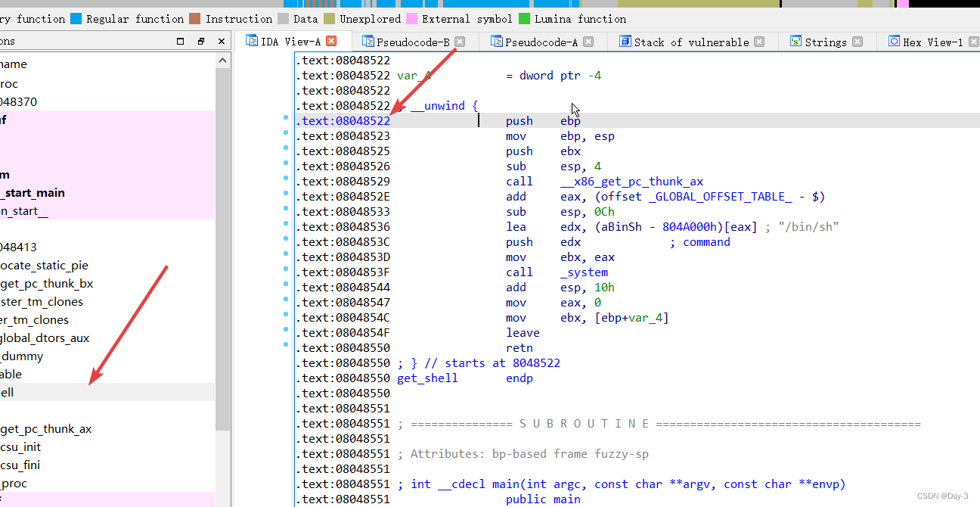980x507 pixels.
Task: Click the Stack of vulnerable tab icon
Action: tap(625, 42)
